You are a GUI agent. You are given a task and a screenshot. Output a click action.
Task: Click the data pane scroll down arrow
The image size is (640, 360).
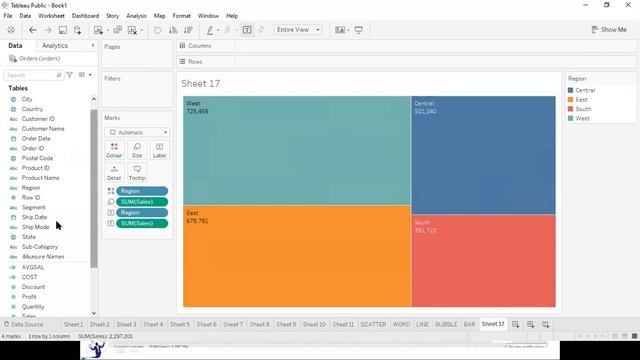pyautogui.click(x=94, y=313)
